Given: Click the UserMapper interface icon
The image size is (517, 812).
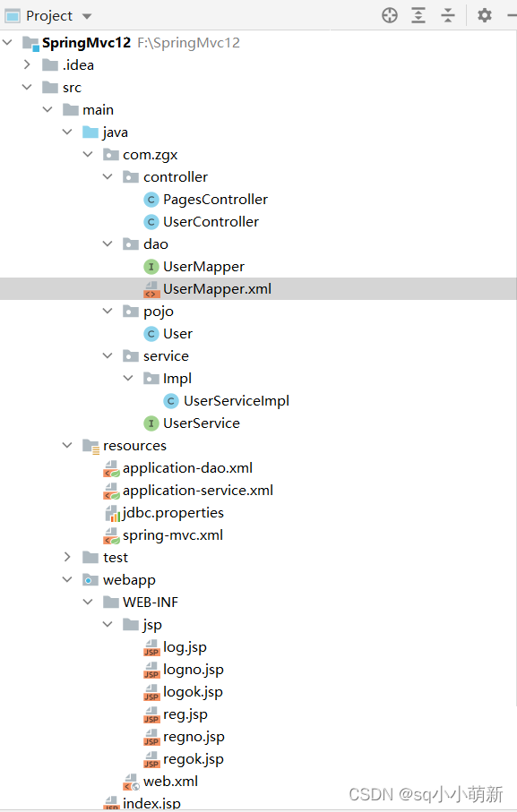Looking at the screenshot, I should [151, 267].
